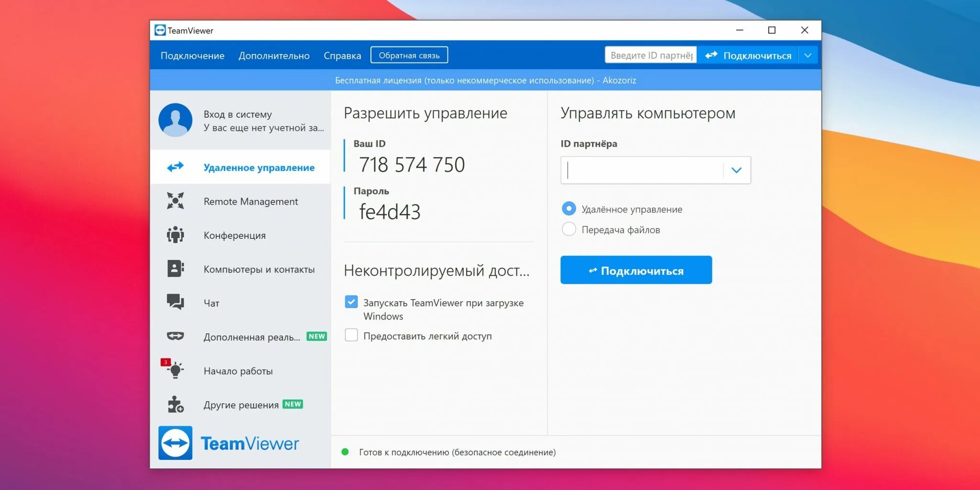Click the Компьютеры и контакты address book icon
The height and width of the screenshot is (490, 980).
pos(175,269)
